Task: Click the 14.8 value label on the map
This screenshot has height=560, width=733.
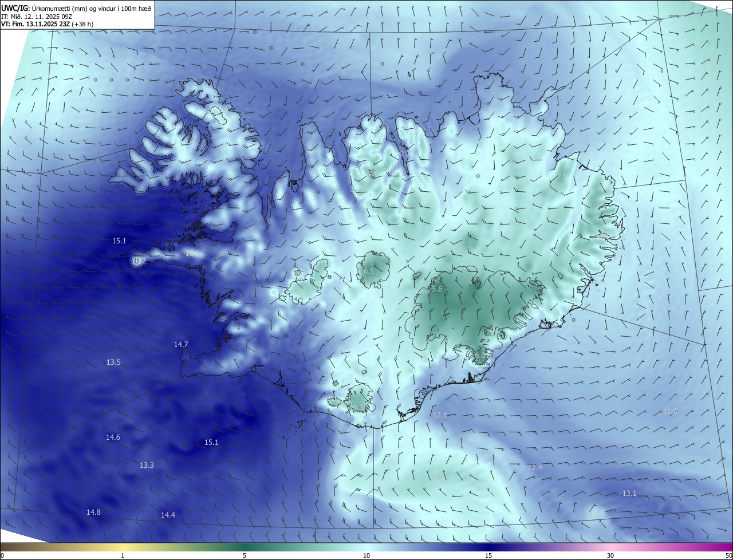Action: click(93, 512)
